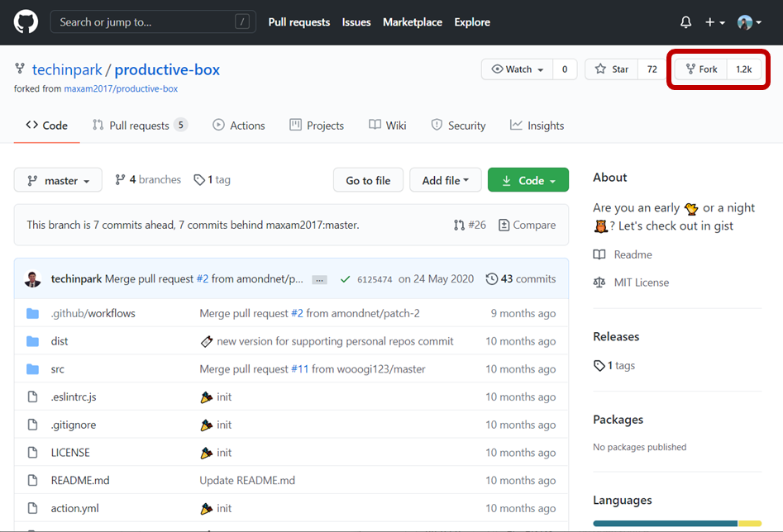Open init commit for .eslintrc.js
783x532 pixels.
(x=224, y=397)
